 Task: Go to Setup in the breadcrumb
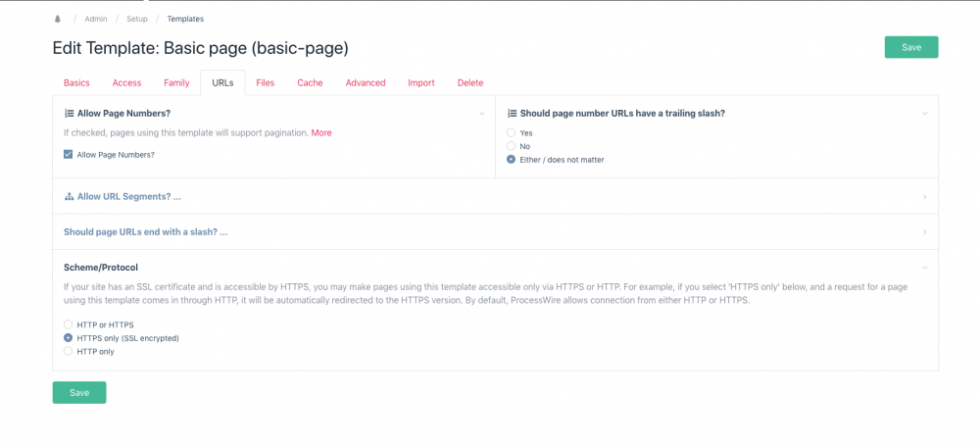pyautogui.click(x=137, y=19)
